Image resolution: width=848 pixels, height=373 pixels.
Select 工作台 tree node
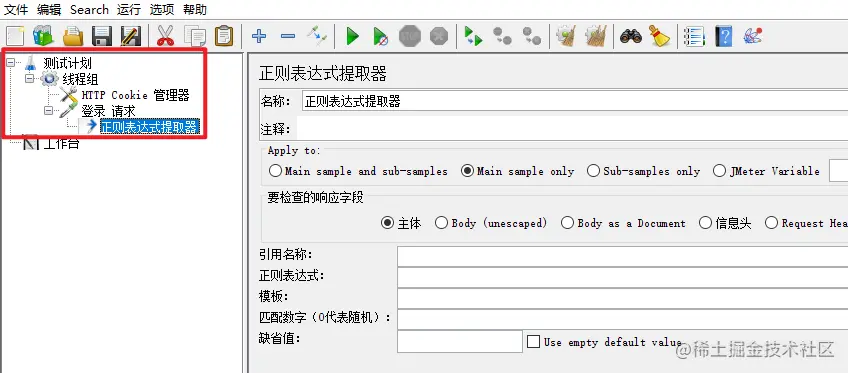click(61, 143)
